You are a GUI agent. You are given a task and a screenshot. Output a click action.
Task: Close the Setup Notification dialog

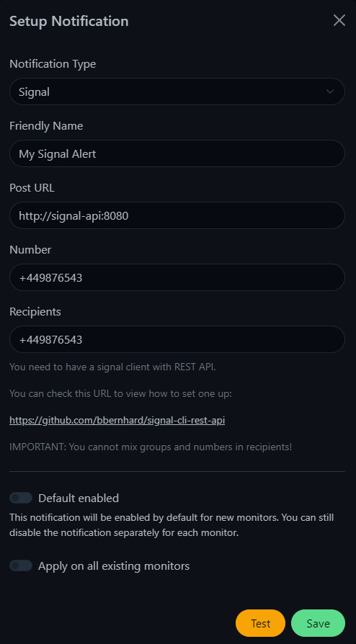click(x=339, y=20)
